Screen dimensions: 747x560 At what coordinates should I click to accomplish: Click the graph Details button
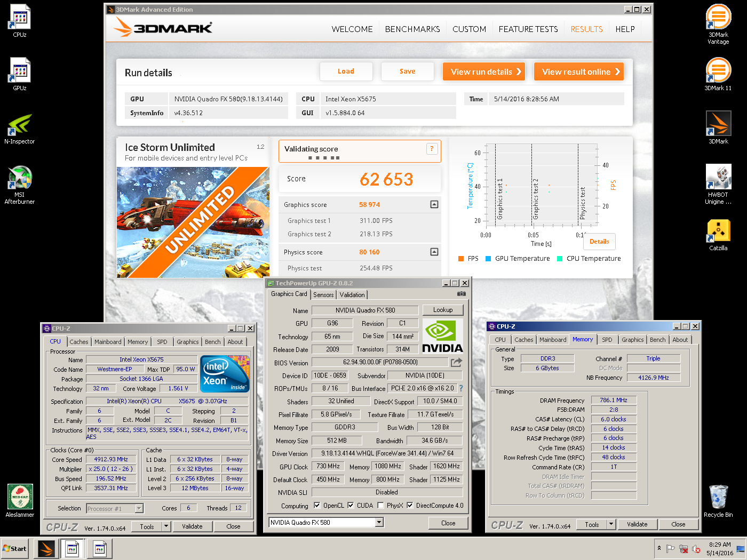pos(599,242)
